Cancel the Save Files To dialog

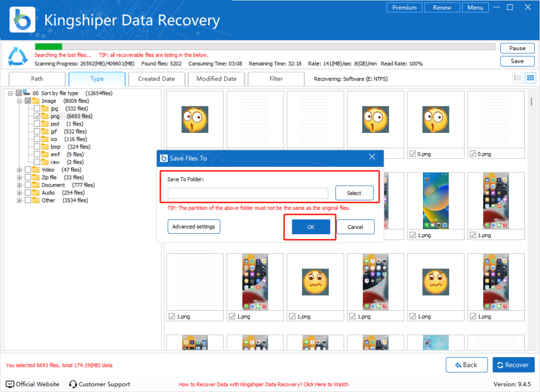tap(355, 227)
